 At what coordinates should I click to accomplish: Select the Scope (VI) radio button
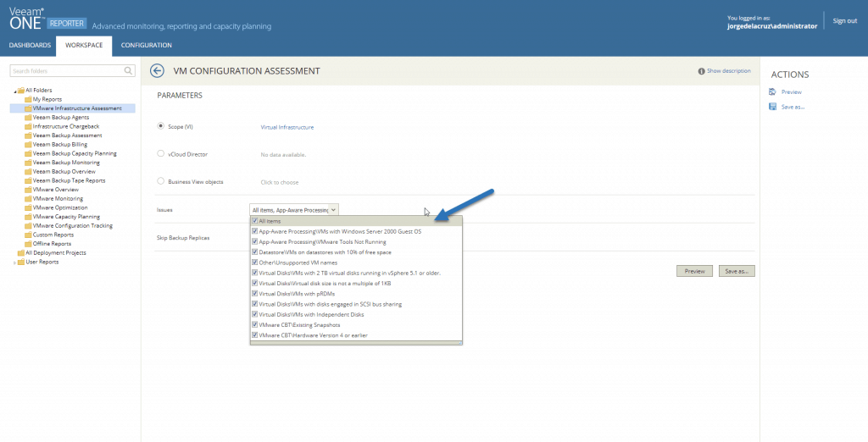point(160,126)
